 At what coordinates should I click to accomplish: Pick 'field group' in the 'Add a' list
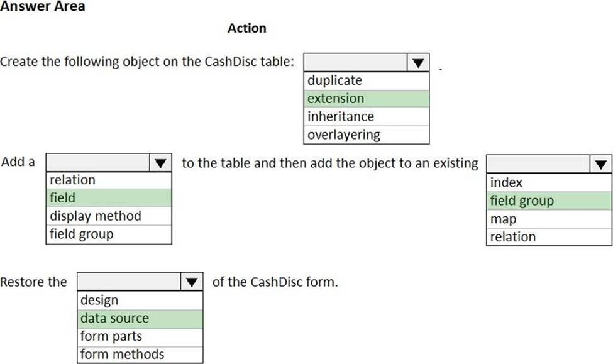coord(108,234)
